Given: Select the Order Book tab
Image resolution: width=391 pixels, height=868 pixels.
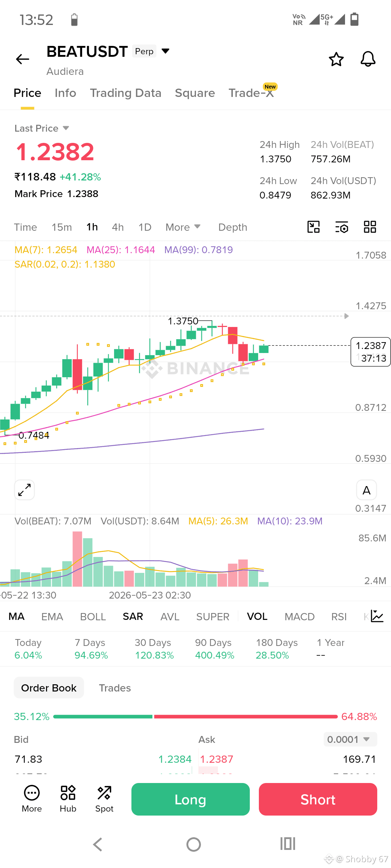Looking at the screenshot, I should [49, 688].
